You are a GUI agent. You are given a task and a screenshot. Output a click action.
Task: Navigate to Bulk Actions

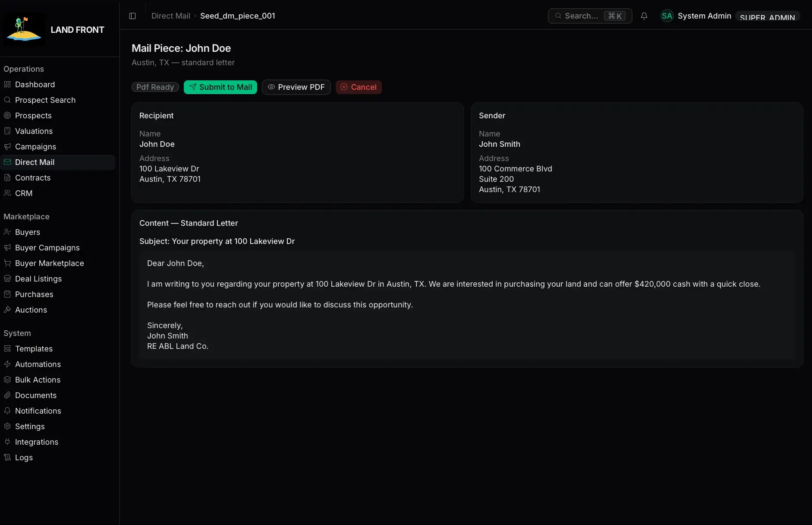pyautogui.click(x=58, y=380)
